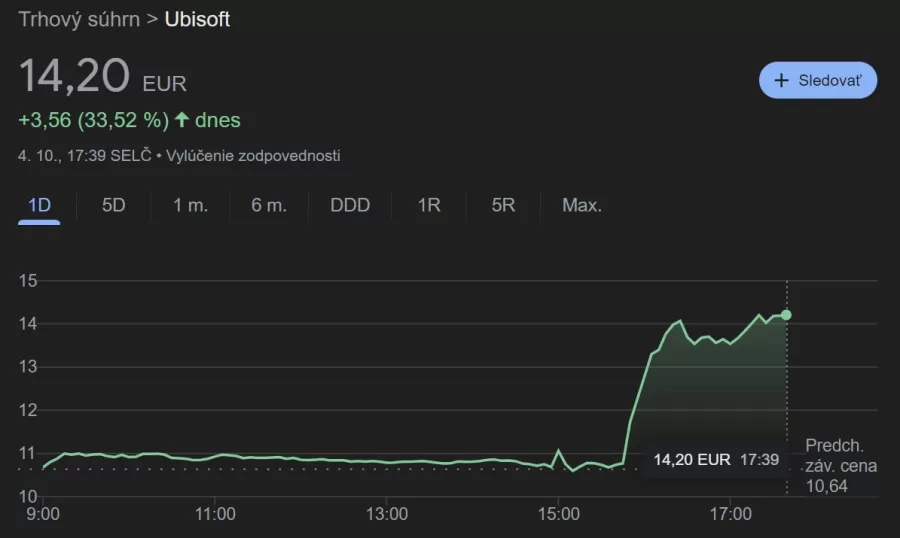Click the 11 price axis label
Viewport: 900px width, 538px height.
point(28,453)
